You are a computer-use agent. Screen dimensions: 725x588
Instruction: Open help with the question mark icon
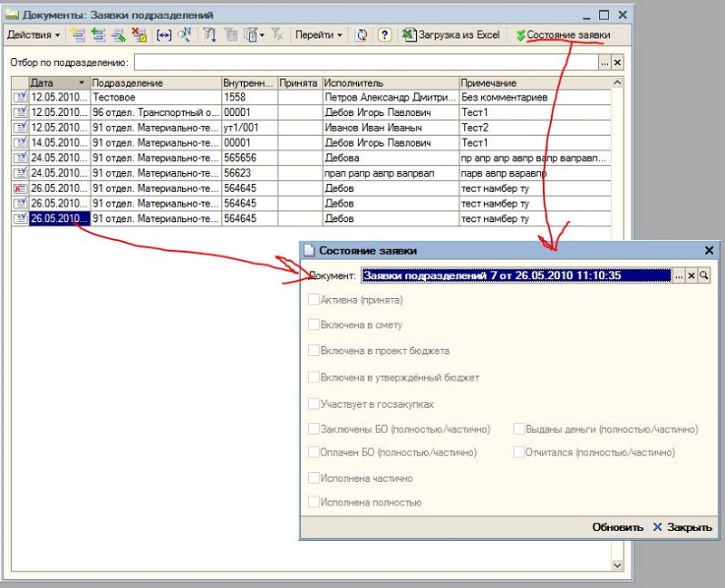point(384,35)
